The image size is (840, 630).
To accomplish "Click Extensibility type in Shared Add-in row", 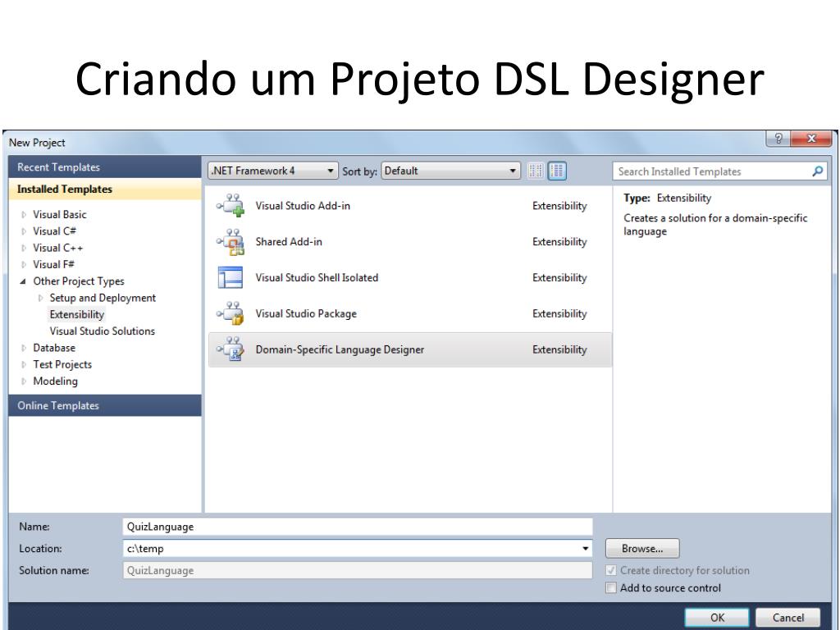I will point(559,242).
